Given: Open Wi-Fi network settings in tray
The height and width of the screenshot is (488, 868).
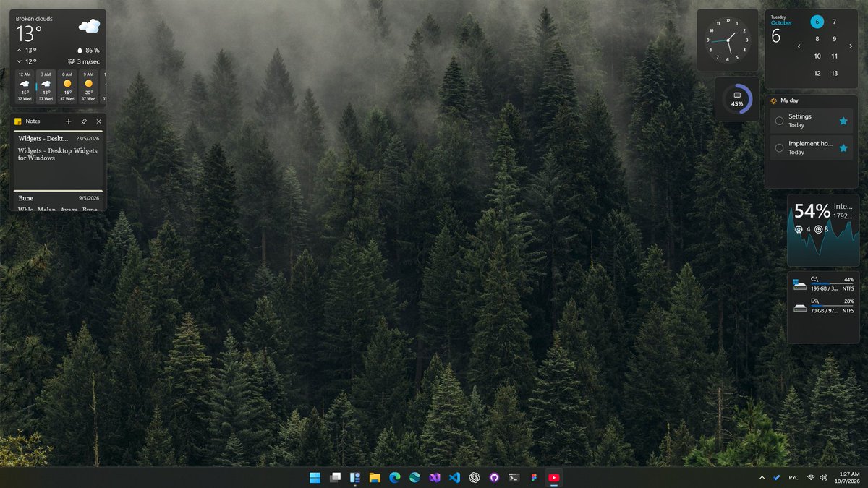Looking at the screenshot, I should pos(811,478).
